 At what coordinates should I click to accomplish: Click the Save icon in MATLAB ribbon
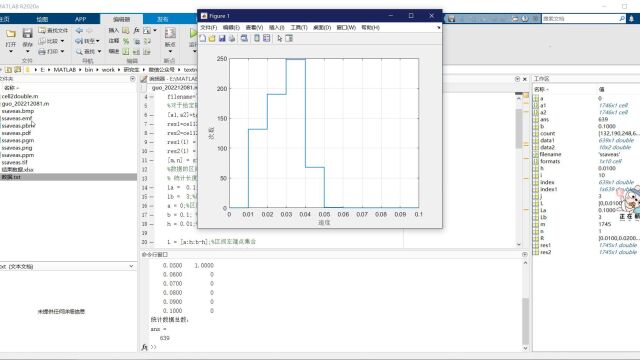click(27, 34)
